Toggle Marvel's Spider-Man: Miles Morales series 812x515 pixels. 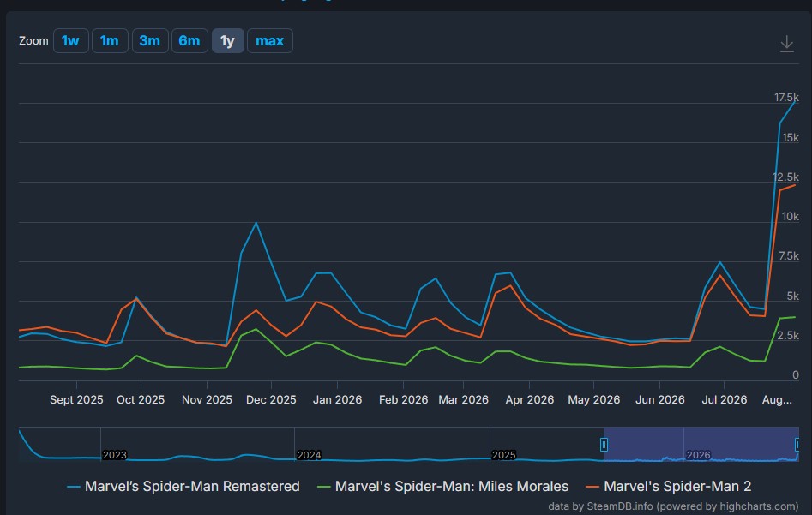(x=442, y=487)
